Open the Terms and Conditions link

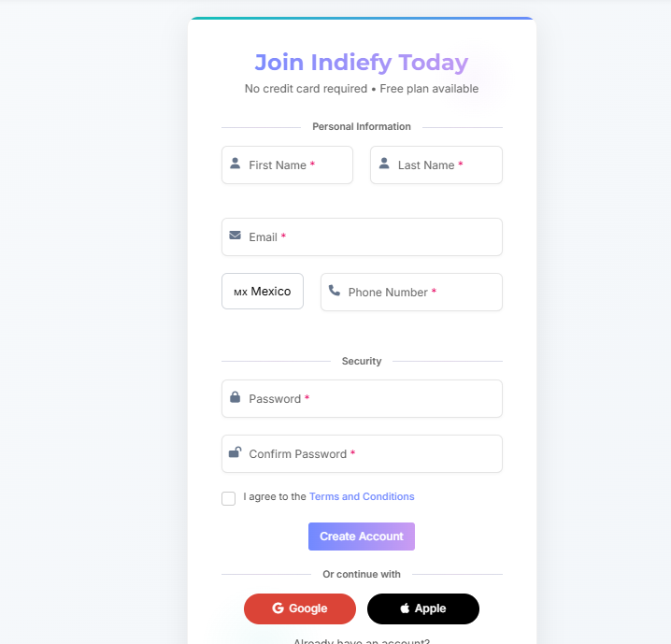pyautogui.click(x=362, y=496)
